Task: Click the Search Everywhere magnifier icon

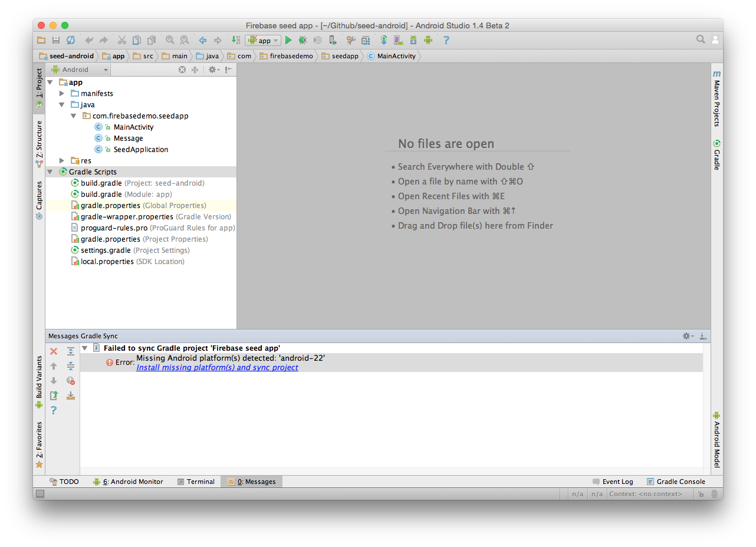Action: (x=701, y=39)
